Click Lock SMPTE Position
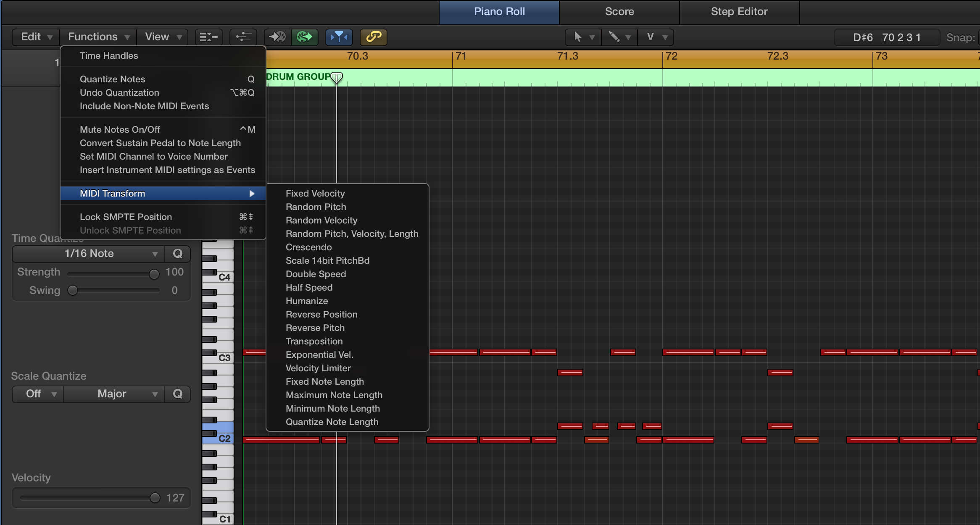This screenshot has width=980, height=525. [x=126, y=217]
